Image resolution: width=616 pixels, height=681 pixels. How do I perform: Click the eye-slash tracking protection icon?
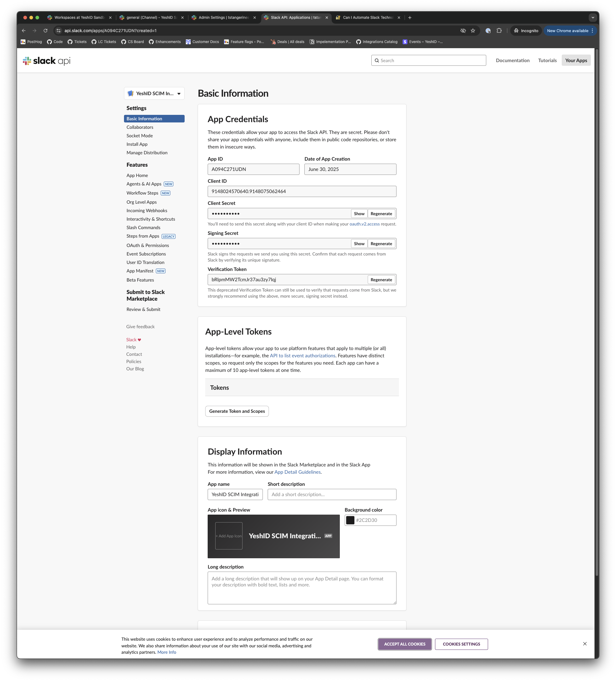[463, 31]
